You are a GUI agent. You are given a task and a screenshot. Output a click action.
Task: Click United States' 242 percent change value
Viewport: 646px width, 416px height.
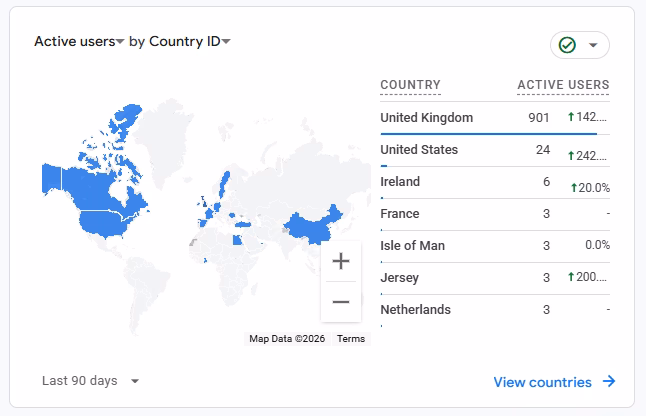point(587,156)
